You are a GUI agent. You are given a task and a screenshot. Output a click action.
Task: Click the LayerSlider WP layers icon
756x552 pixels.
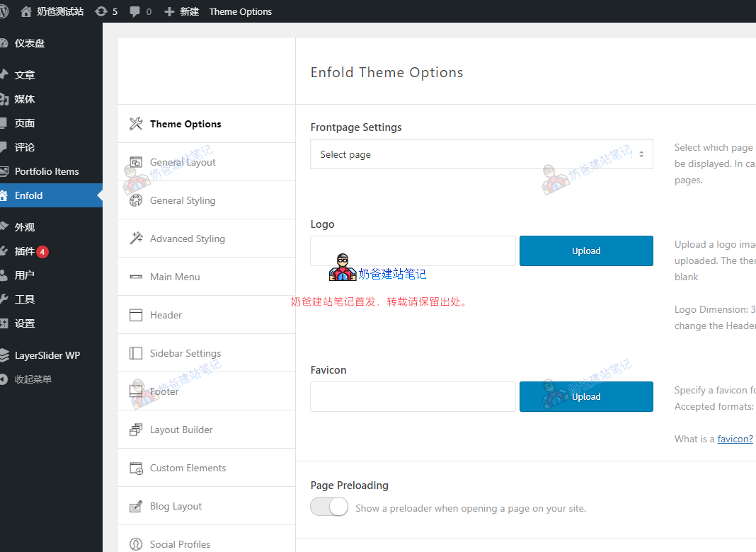4,355
